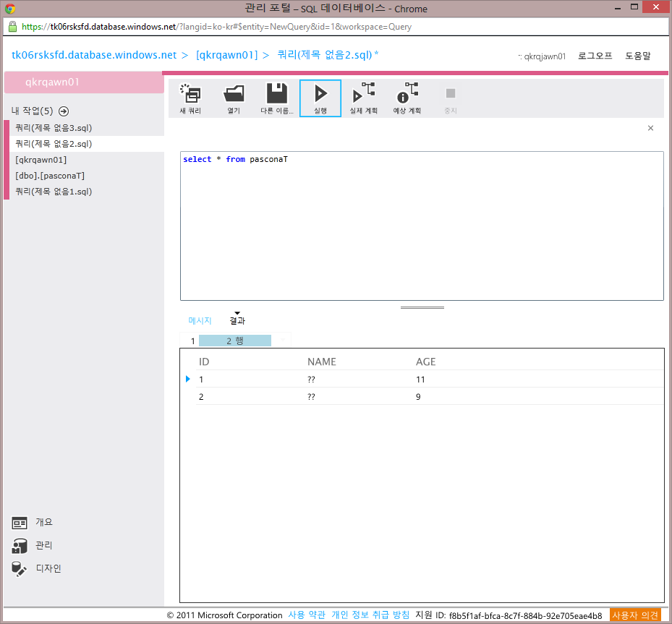672x624 pixels.
Task: Select the '2 행' result set tab
Action: (x=235, y=341)
